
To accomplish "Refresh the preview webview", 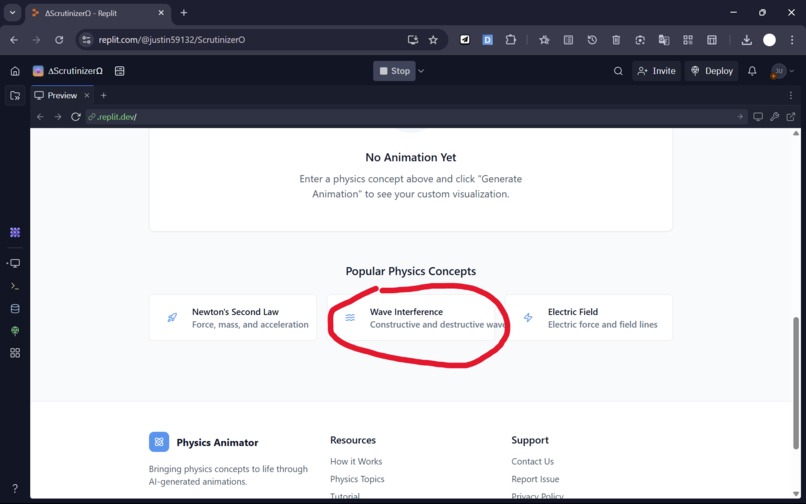I will coord(76,117).
